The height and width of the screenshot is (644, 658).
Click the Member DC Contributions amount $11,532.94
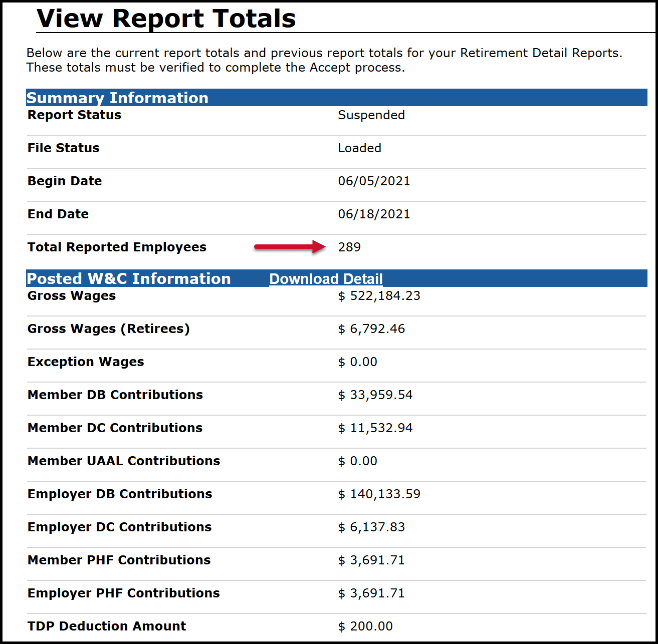pos(375,428)
